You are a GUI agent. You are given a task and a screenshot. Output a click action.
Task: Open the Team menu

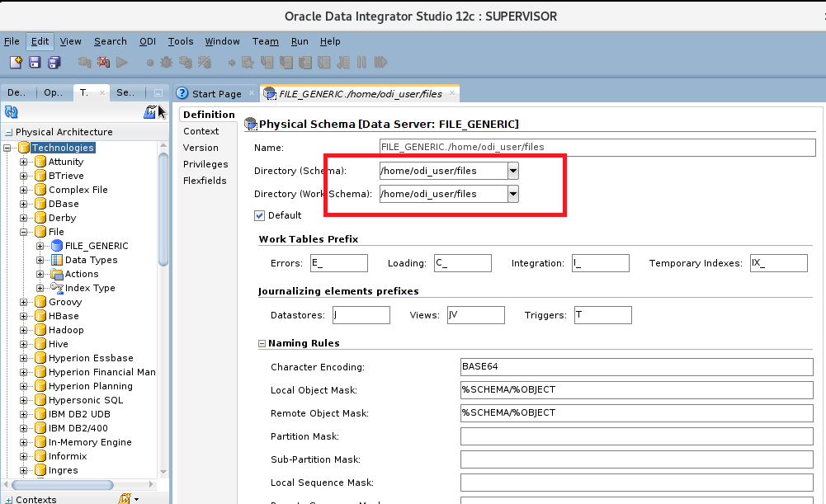pos(265,41)
